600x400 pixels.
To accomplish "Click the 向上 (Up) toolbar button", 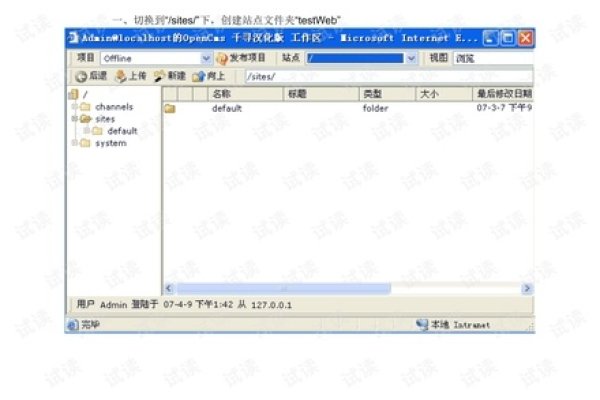I will tap(210, 76).
